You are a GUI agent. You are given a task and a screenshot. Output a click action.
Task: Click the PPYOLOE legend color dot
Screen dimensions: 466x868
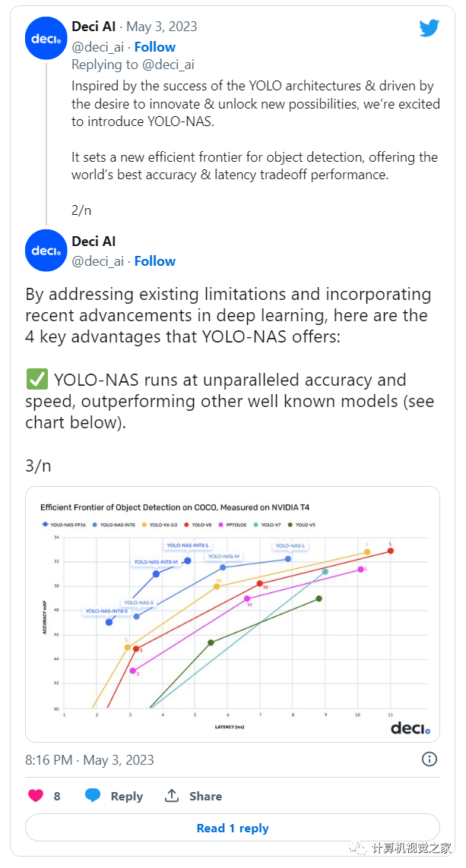tap(220, 524)
